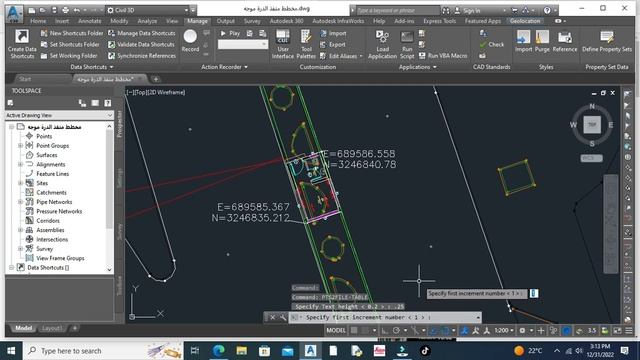The width and height of the screenshot is (640, 360).
Task: Open Tool Palettes
Action: point(306,44)
